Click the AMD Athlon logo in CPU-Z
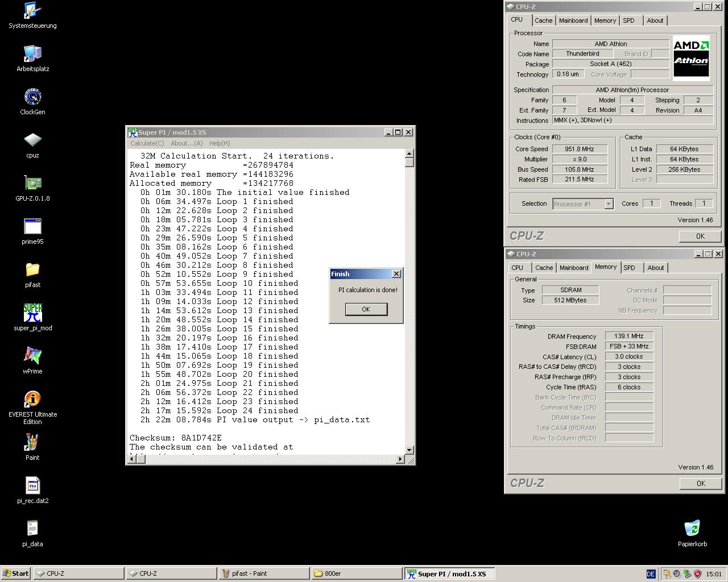The width and height of the screenshot is (728, 582). [691, 57]
